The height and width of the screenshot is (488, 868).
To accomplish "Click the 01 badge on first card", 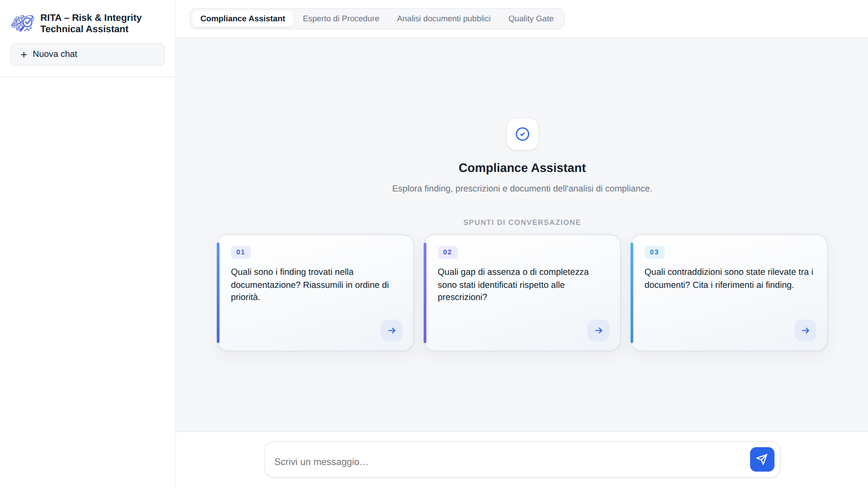I will tap(241, 252).
